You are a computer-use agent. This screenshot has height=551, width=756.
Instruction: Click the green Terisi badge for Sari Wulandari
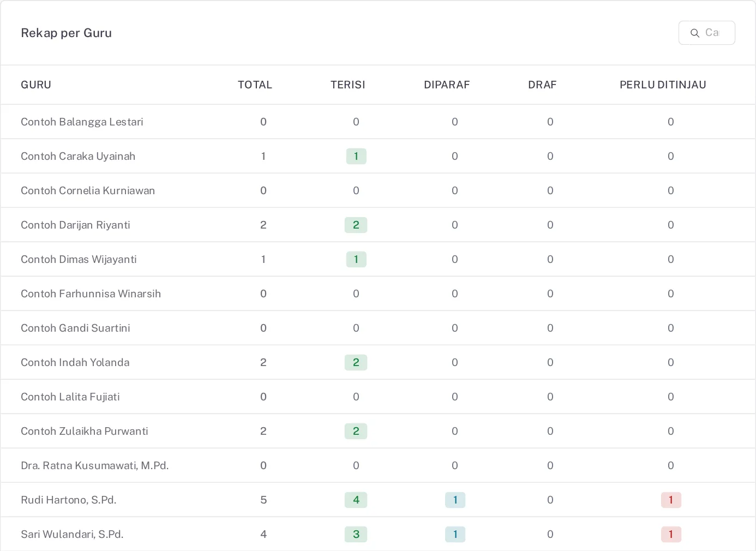coord(356,534)
